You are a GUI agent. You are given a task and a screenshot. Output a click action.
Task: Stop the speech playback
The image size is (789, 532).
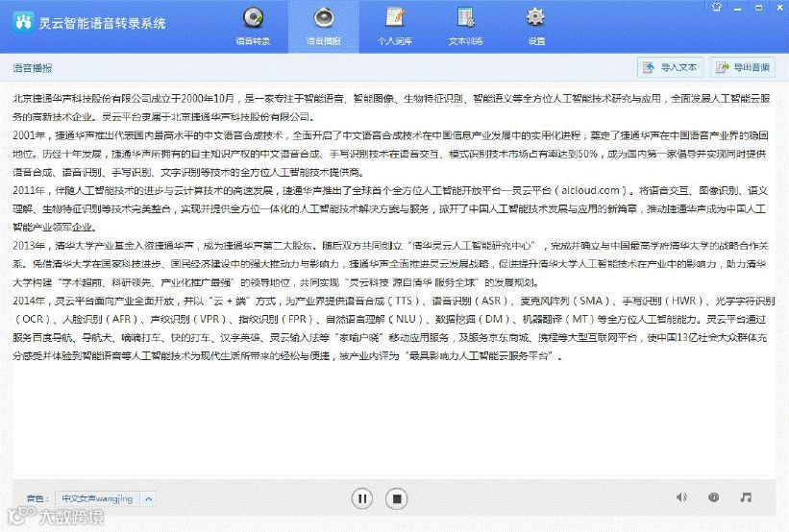[x=397, y=498]
